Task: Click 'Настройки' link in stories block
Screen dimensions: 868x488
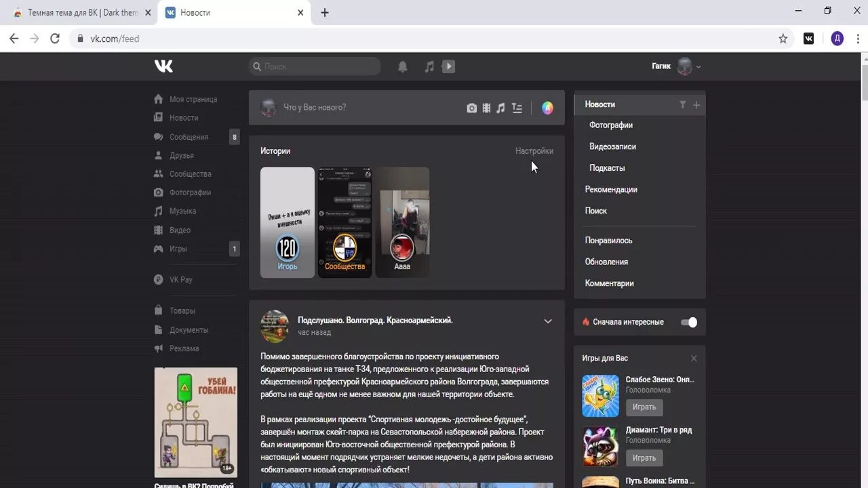Action: click(534, 151)
